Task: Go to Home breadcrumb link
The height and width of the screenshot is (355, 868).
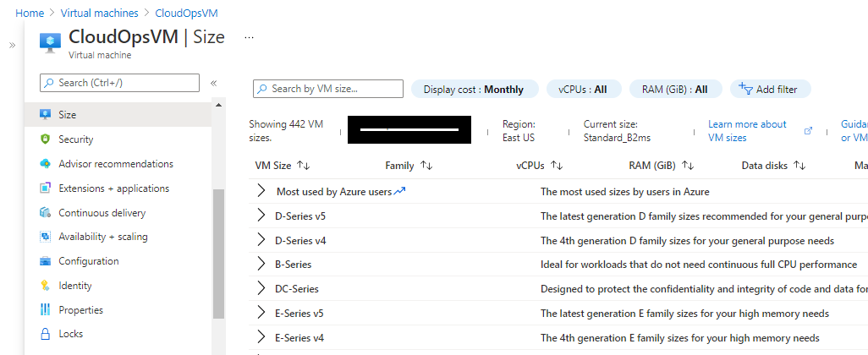Action: (30, 13)
